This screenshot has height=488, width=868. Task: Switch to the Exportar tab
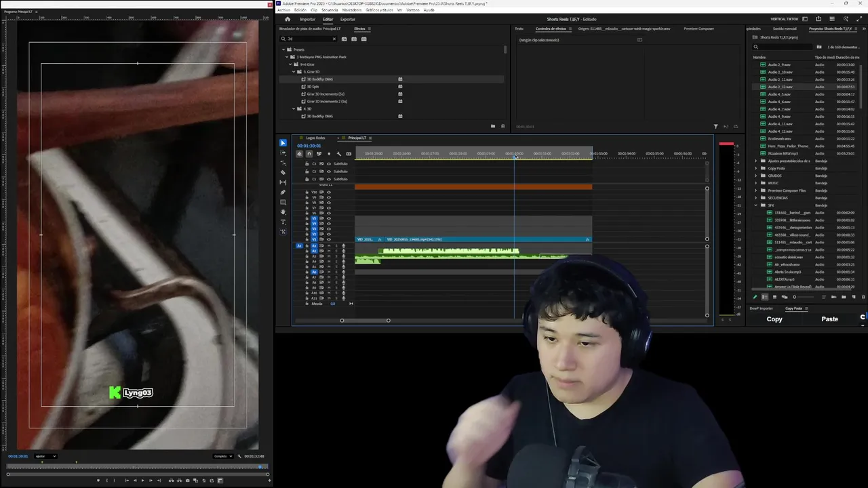(348, 19)
